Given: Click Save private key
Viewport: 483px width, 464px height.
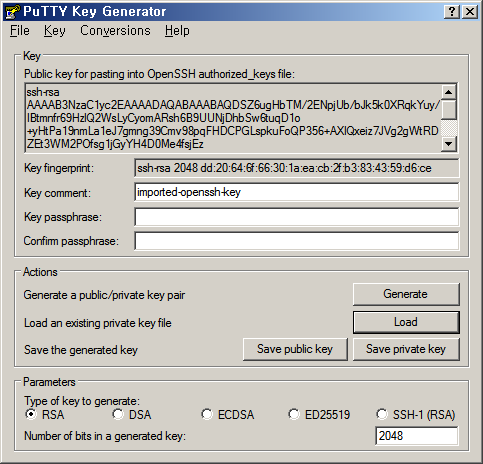Looking at the screenshot, I should (x=406, y=349).
